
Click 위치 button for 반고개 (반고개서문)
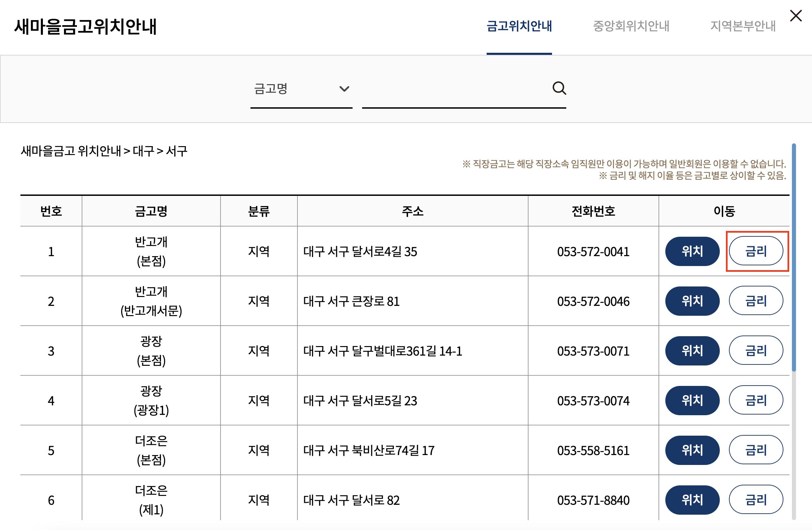pos(692,301)
